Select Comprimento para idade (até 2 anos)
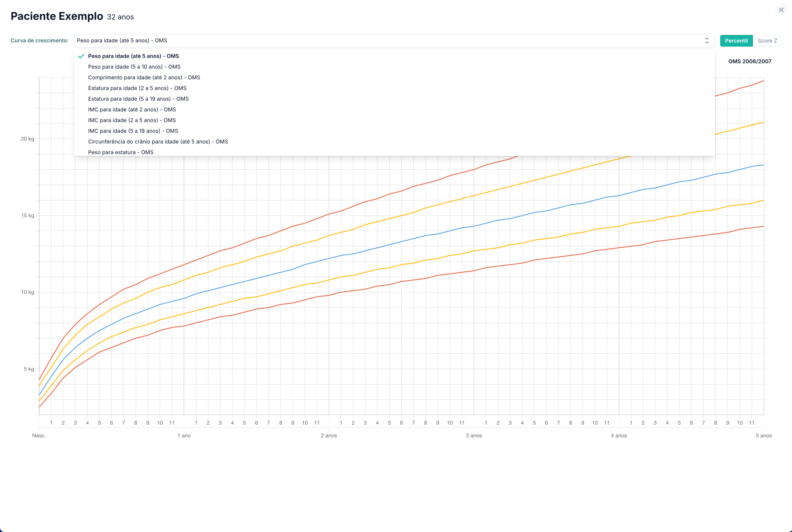This screenshot has width=792, height=532. click(x=144, y=77)
